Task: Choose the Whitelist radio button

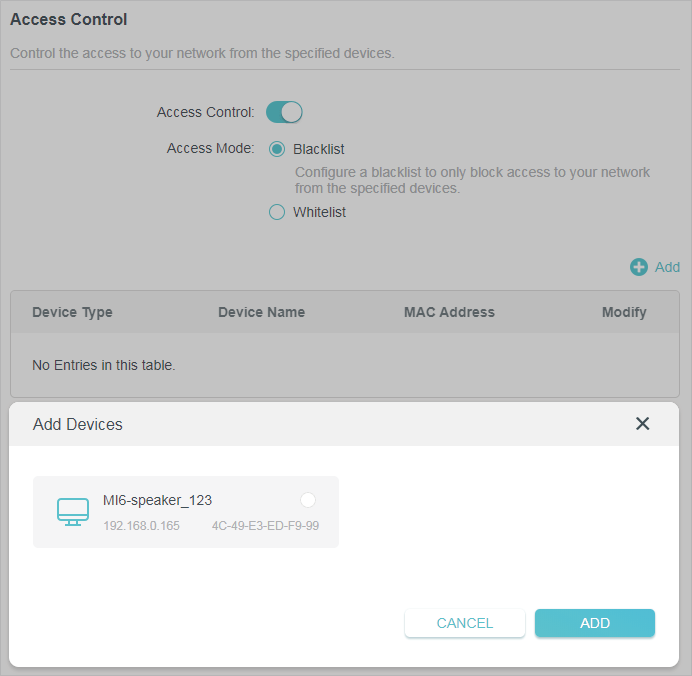Action: tap(277, 212)
